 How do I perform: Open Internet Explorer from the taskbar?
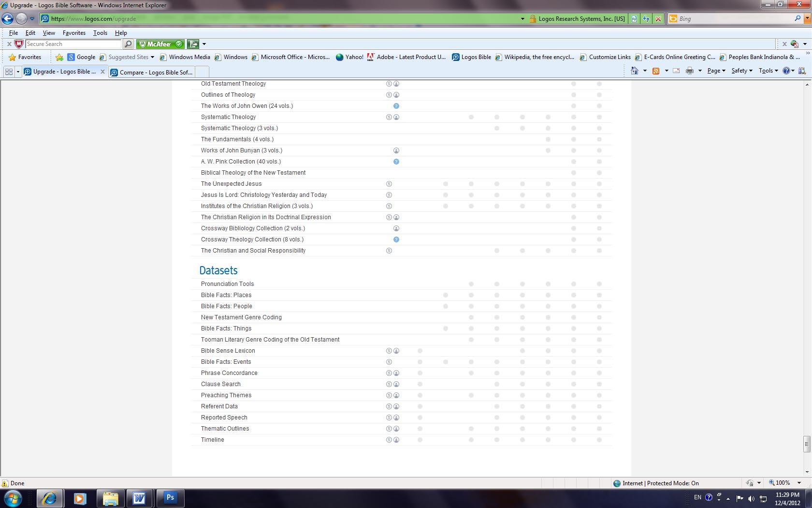click(x=49, y=498)
